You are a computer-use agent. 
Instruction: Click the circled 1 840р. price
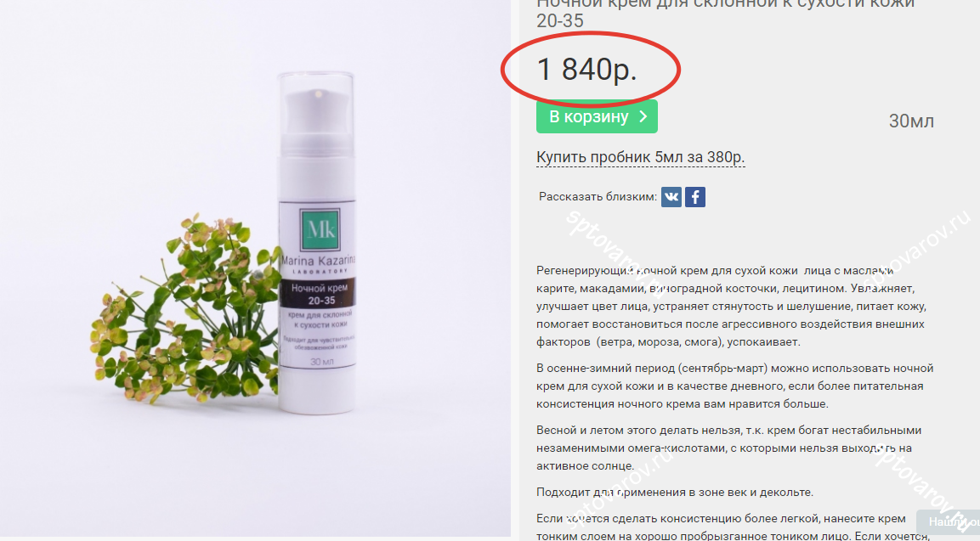(x=586, y=70)
